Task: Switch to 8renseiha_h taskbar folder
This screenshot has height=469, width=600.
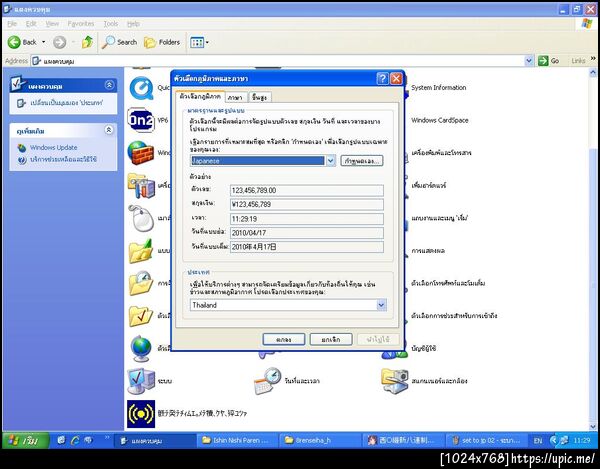Action: point(319,440)
